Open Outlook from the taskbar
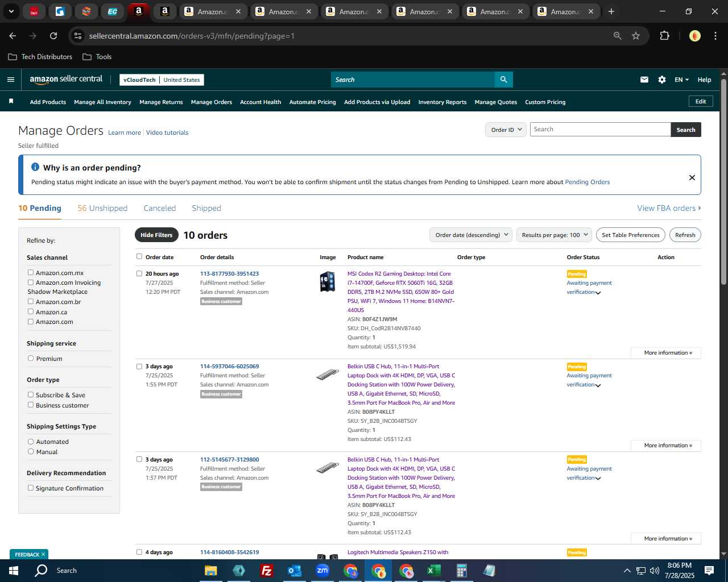 [294, 571]
